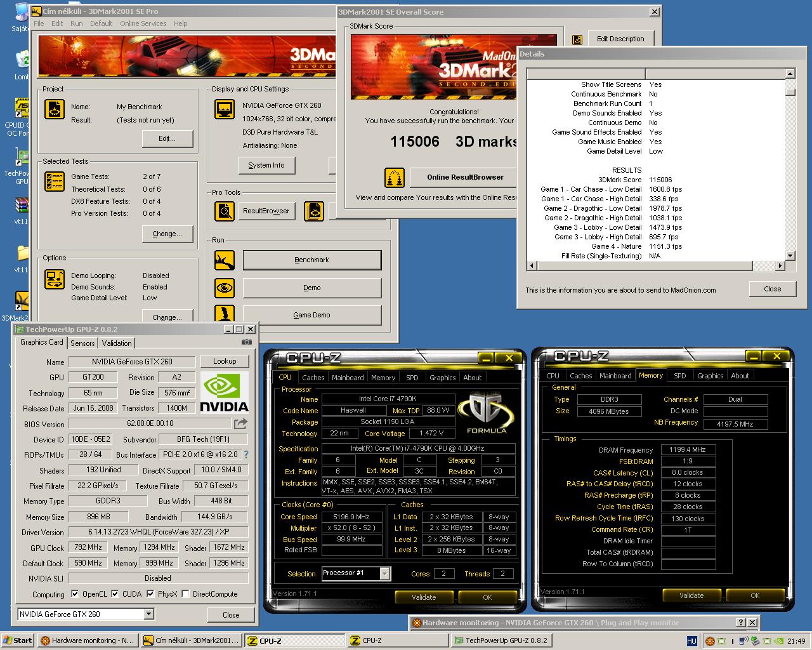Open the File menu in 3DMark
Image resolution: width=812 pixels, height=650 pixels.
tap(39, 23)
